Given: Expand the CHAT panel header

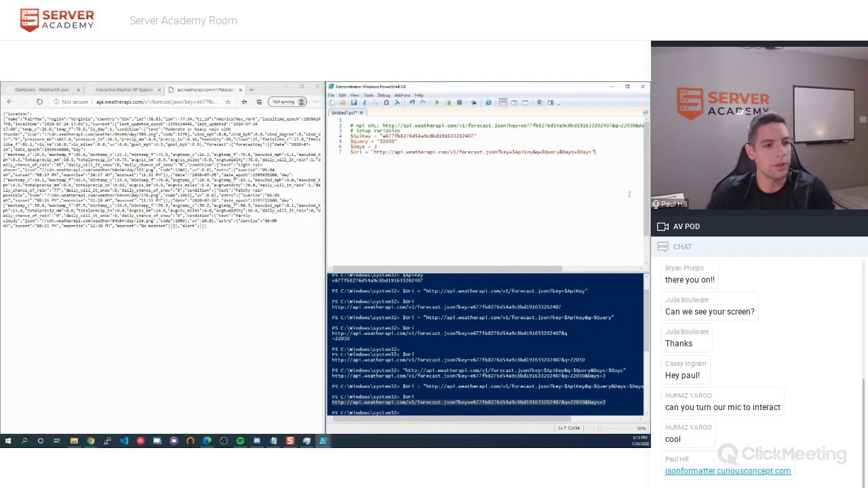Looking at the screenshot, I should [x=682, y=247].
